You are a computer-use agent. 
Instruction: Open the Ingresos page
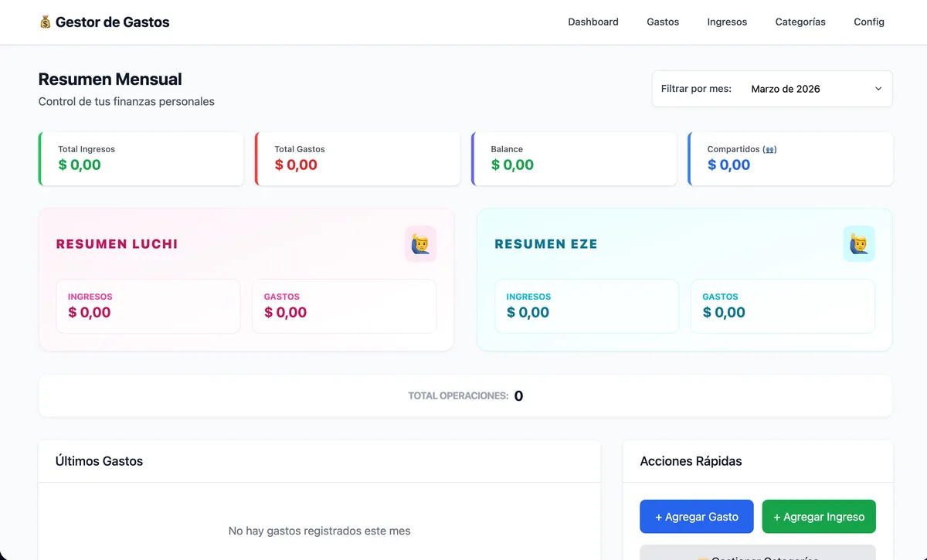click(726, 22)
